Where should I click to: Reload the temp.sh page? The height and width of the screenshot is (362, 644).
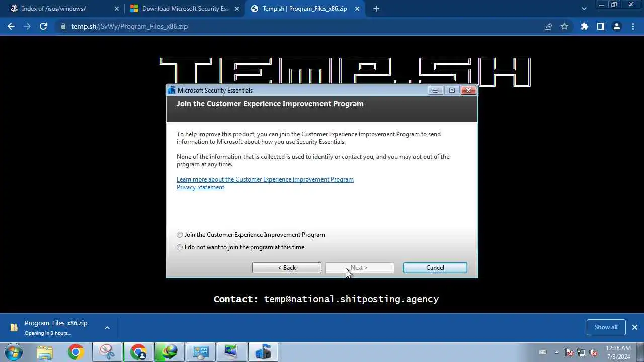[43, 26]
